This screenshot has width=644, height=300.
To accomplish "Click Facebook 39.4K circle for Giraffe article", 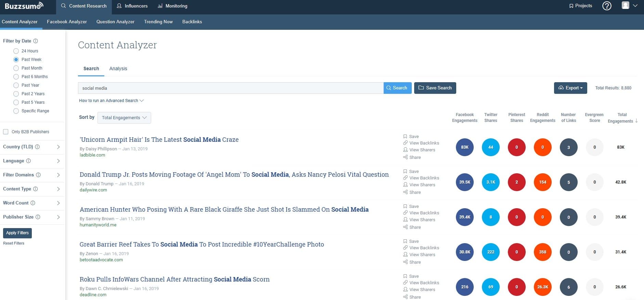I will pyautogui.click(x=465, y=217).
